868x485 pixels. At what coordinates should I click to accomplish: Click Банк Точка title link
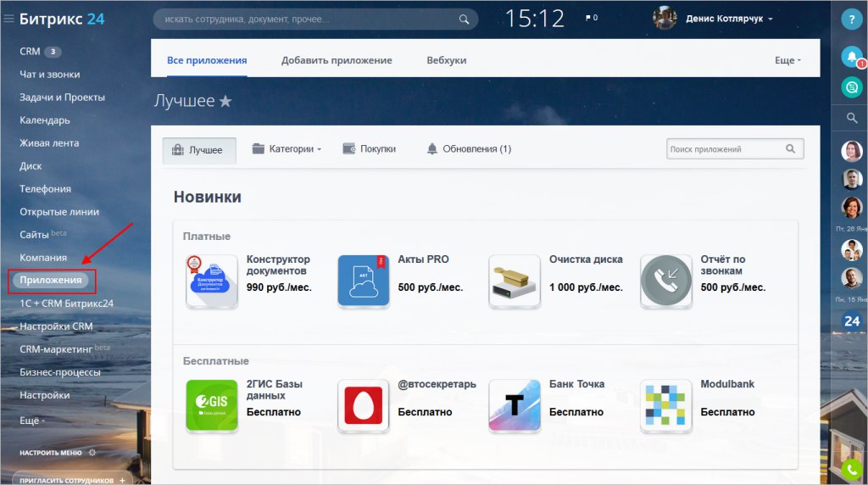[576, 384]
